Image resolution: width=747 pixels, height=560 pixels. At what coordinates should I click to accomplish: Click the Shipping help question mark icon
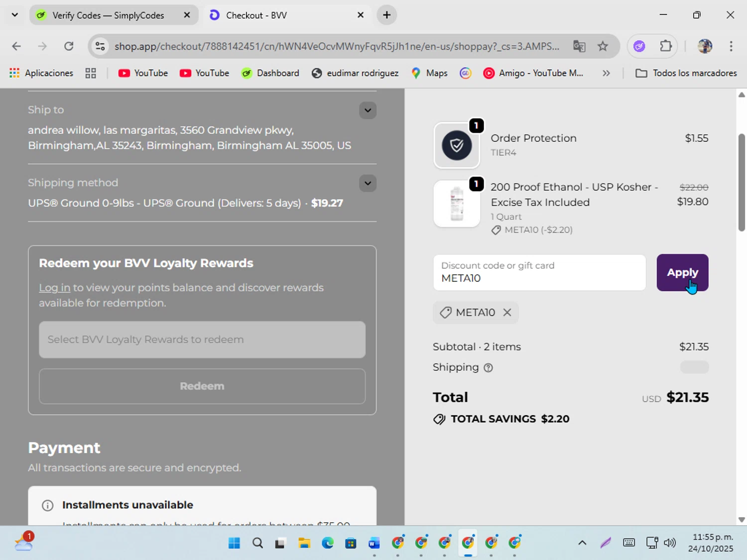tap(488, 368)
